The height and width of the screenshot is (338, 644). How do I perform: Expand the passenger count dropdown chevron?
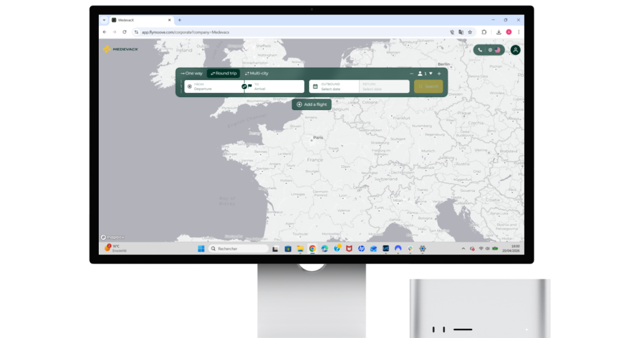pos(430,74)
